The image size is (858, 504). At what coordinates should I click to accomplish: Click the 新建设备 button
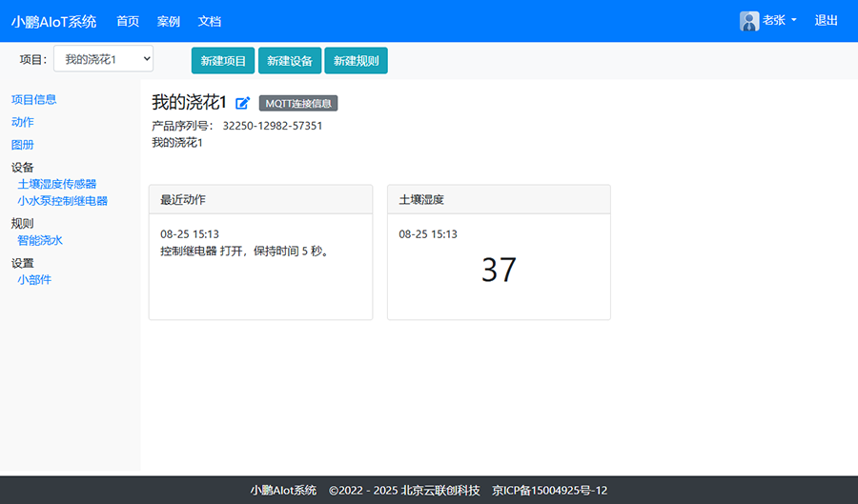click(x=290, y=61)
